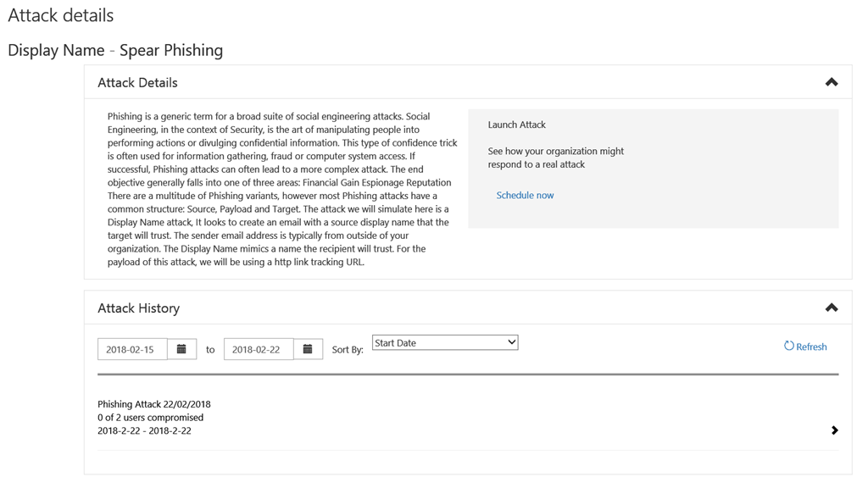
Task: Open the Sort By Start Date dropdown
Action: point(444,343)
